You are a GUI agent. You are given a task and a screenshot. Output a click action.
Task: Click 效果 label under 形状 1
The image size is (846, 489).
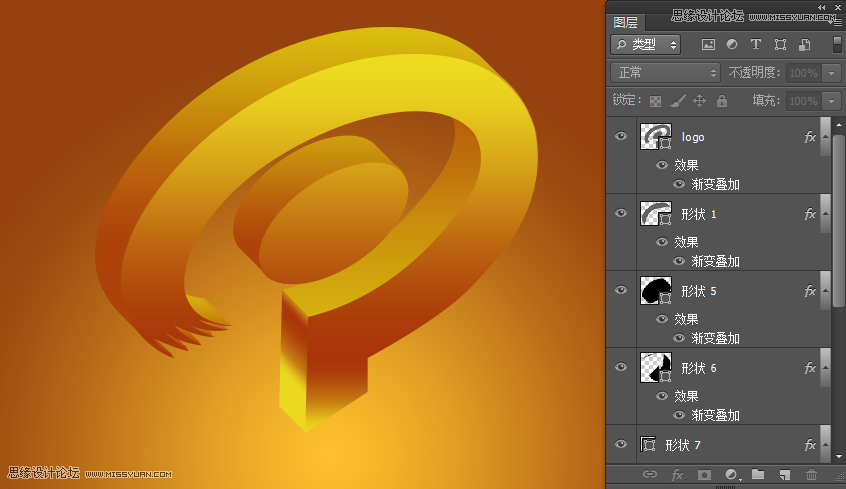[x=686, y=242]
